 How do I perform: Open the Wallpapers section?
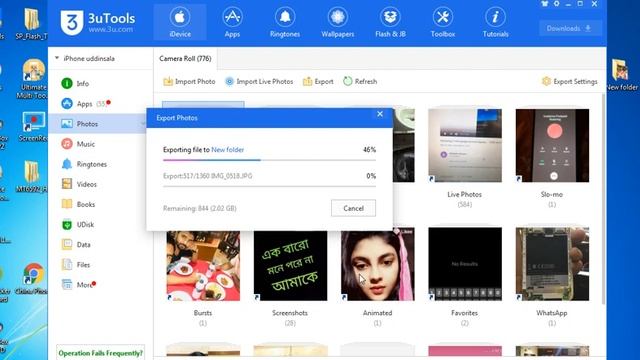coord(338,22)
